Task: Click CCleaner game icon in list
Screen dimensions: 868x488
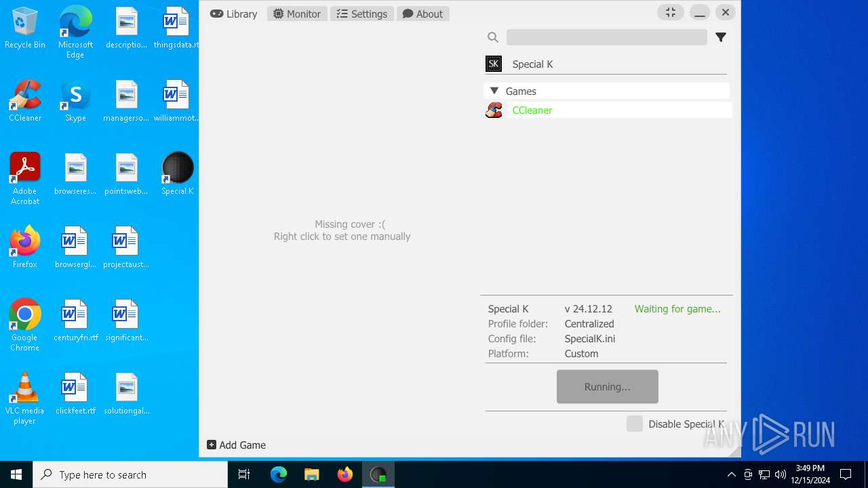Action: pos(494,110)
